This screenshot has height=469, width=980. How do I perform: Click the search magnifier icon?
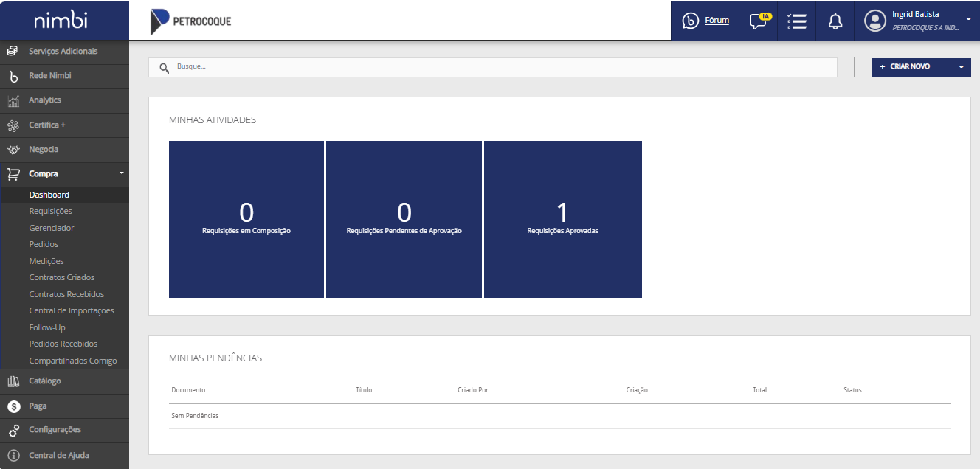click(x=165, y=68)
